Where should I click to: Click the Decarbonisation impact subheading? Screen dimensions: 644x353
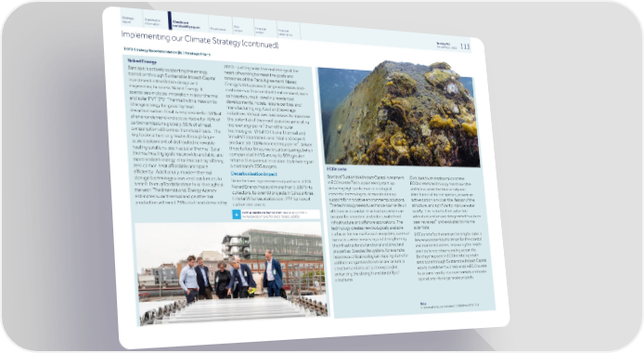click(254, 174)
